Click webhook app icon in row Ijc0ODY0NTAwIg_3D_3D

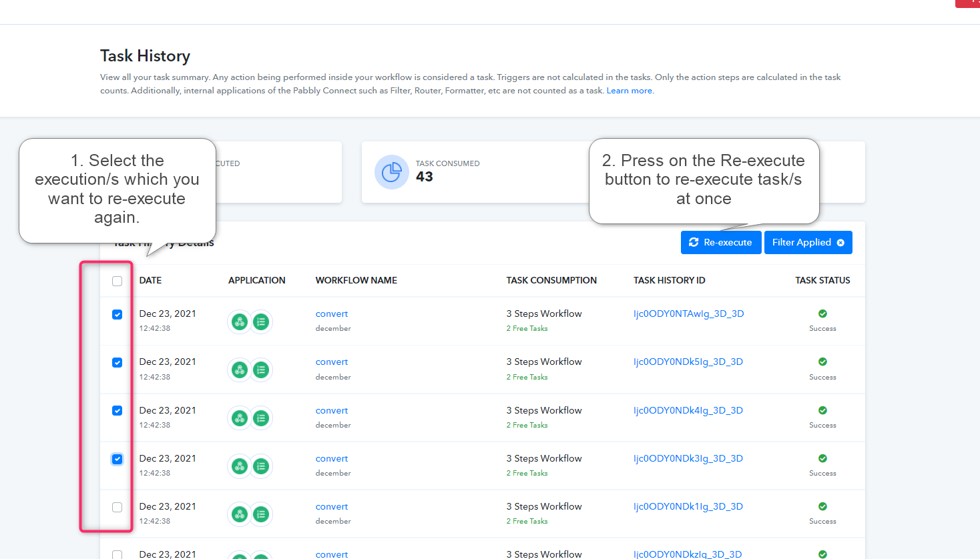[240, 322]
